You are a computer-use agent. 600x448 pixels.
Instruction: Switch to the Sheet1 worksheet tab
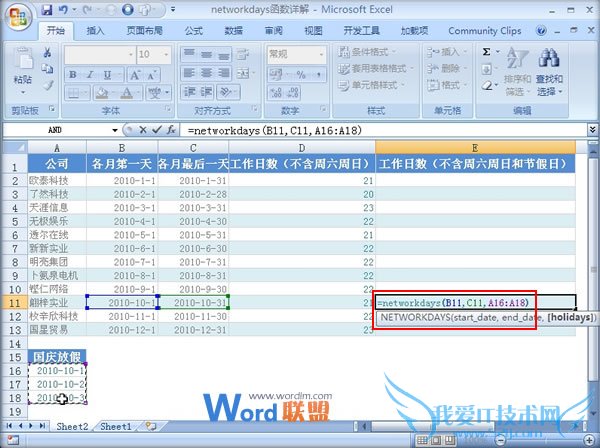pos(116,426)
